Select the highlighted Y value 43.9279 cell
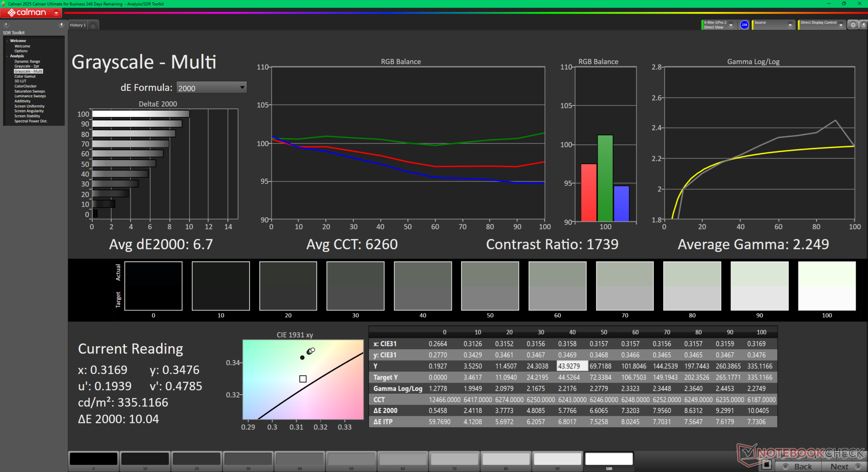This screenshot has height=472, width=868. (572, 366)
